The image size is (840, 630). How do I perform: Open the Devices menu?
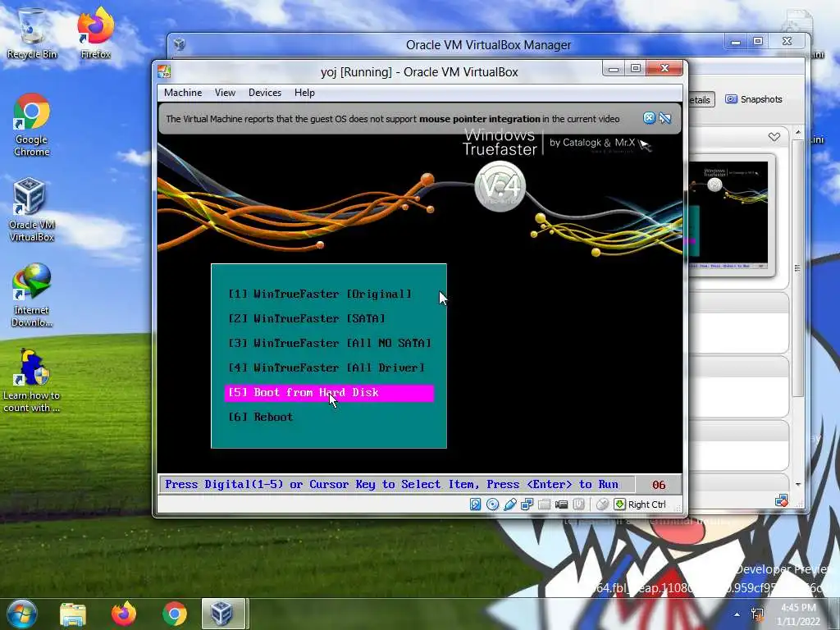point(265,93)
